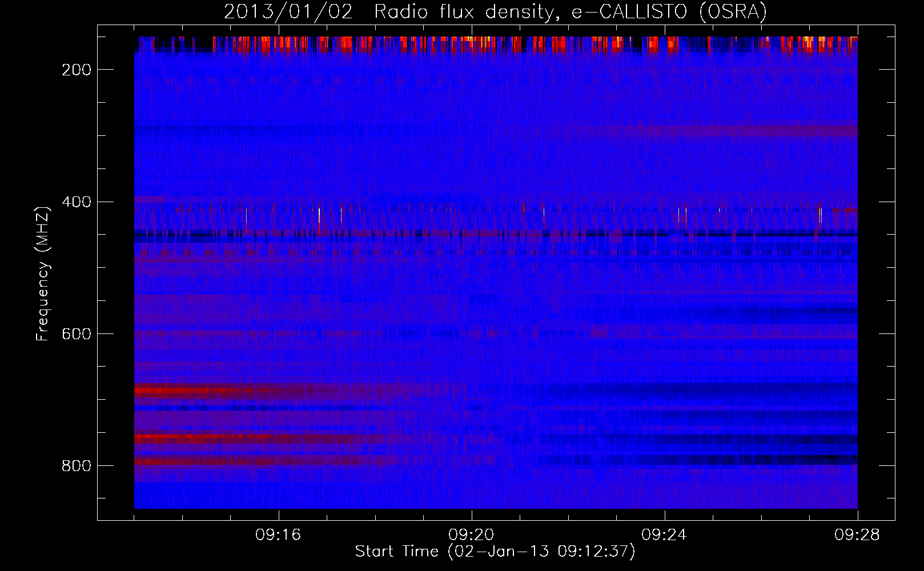The image size is (924, 571).
Task: Click the 400 frequency tick label
Action: 77,202
